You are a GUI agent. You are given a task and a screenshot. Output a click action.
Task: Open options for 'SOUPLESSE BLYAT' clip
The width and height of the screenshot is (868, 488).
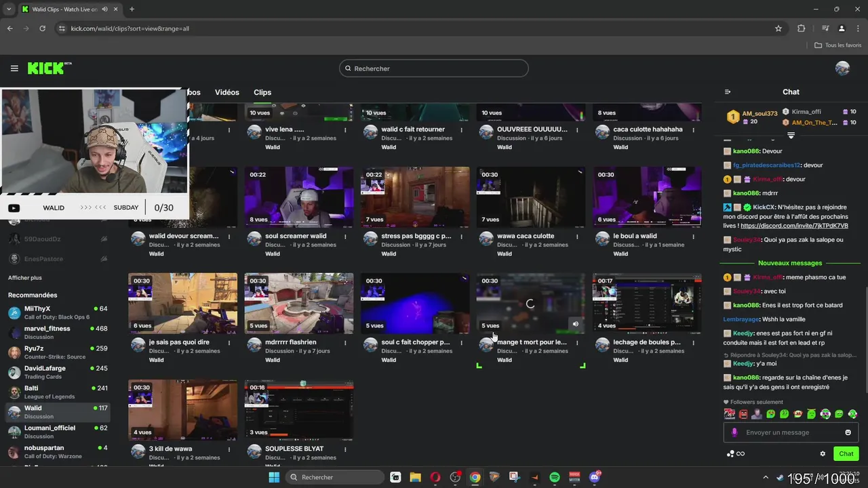[345, 449]
